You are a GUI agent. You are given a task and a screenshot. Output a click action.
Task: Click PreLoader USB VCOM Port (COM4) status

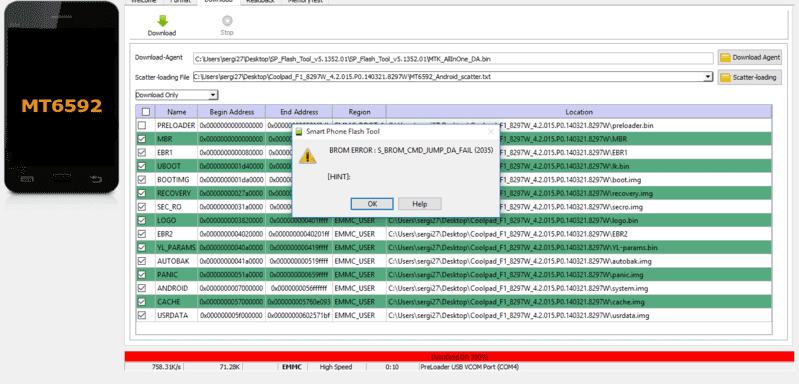[469, 367]
